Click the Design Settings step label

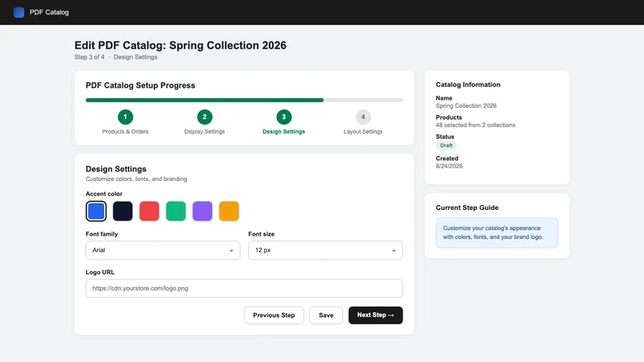284,132
